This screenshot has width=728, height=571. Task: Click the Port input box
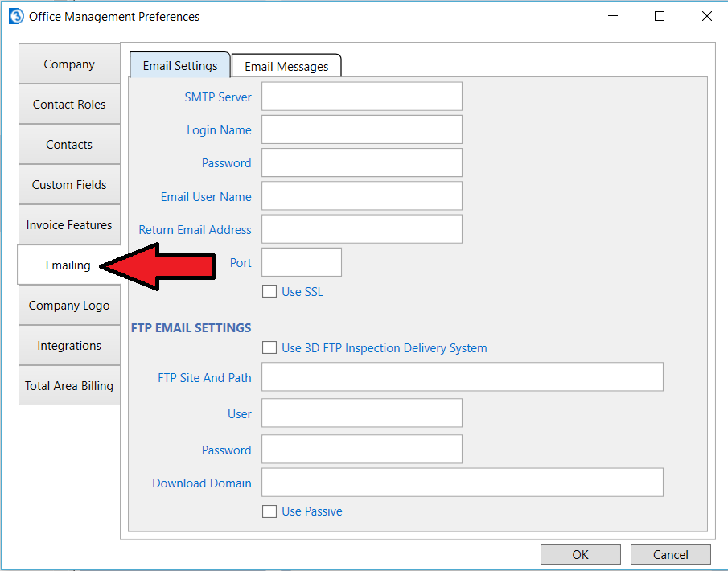pos(302,262)
